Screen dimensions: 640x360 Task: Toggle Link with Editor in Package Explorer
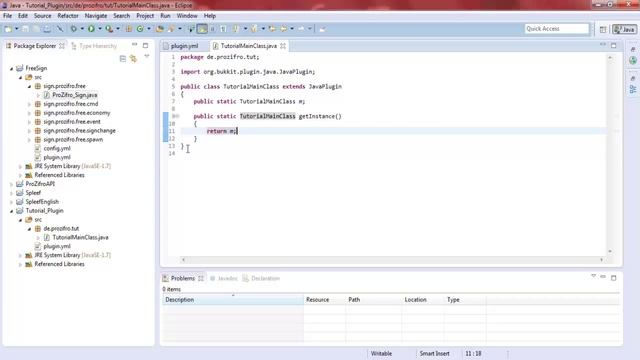(133, 59)
